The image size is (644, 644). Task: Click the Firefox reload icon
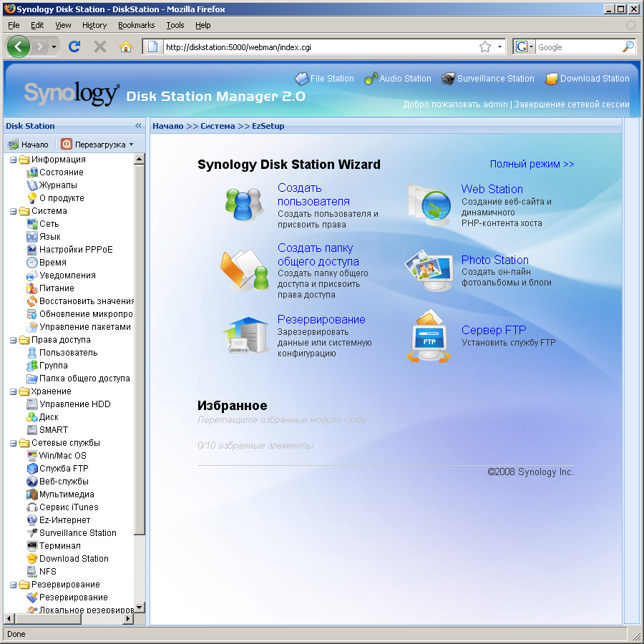(x=74, y=47)
